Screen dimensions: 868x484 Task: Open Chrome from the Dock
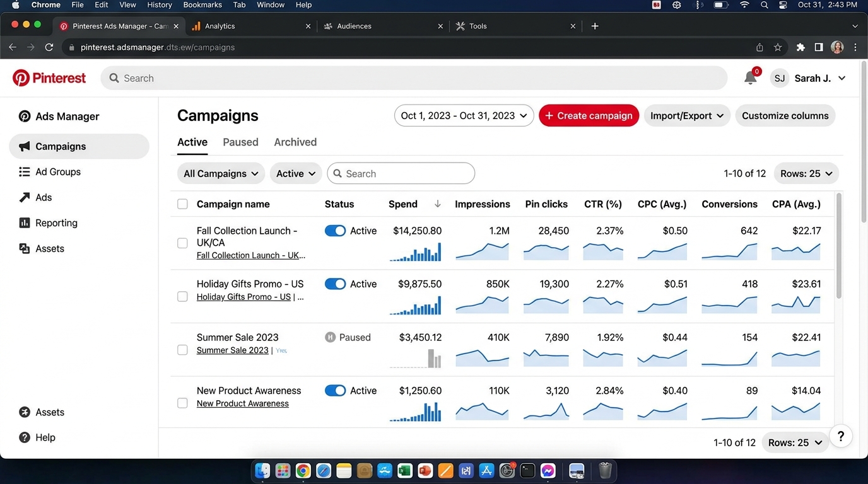[x=303, y=470]
